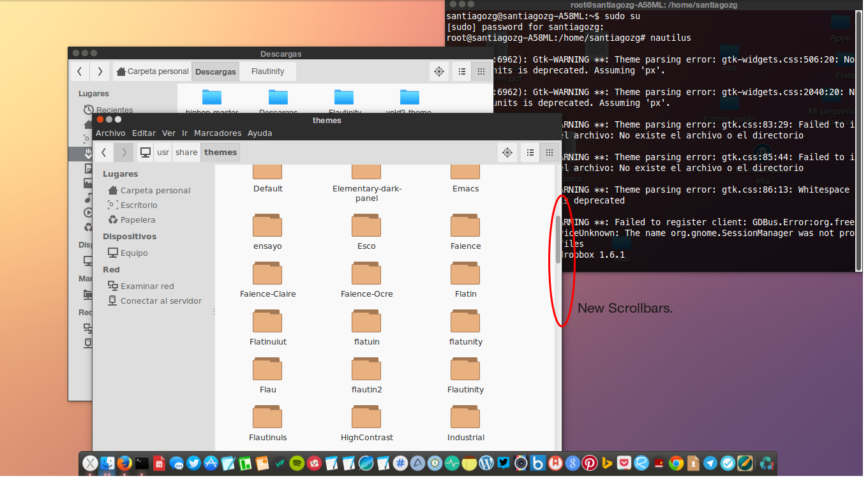
Task: Switch themes window to grid view
Action: click(549, 152)
